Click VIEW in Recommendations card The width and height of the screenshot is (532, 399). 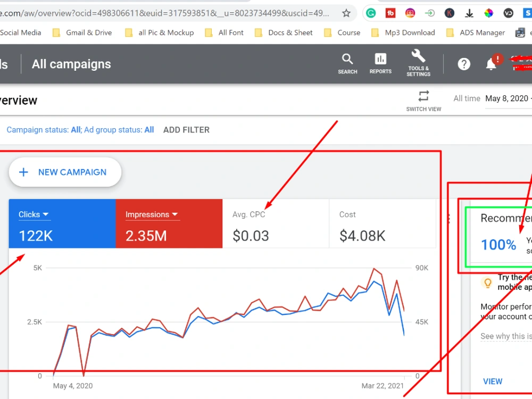coord(493,381)
